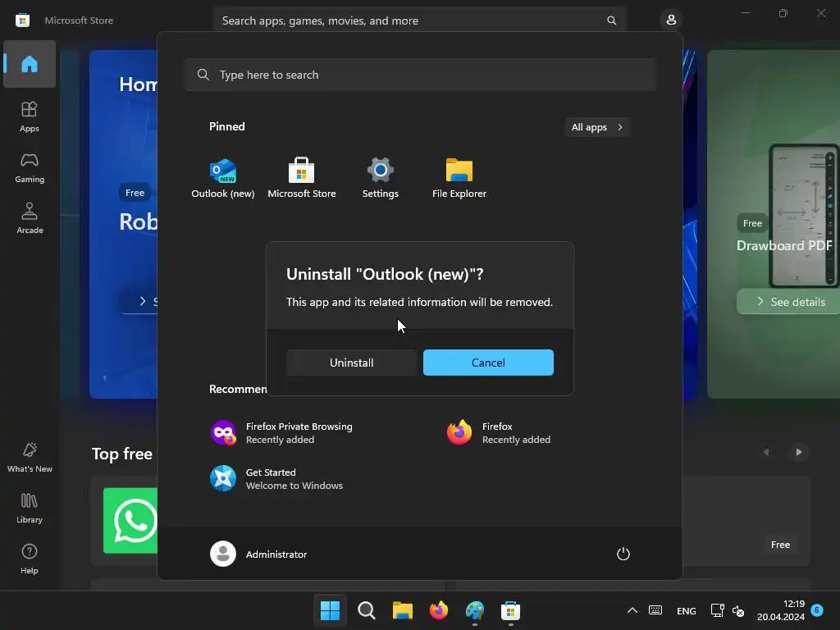
Task: Switch the ENG input language
Action: point(687,611)
